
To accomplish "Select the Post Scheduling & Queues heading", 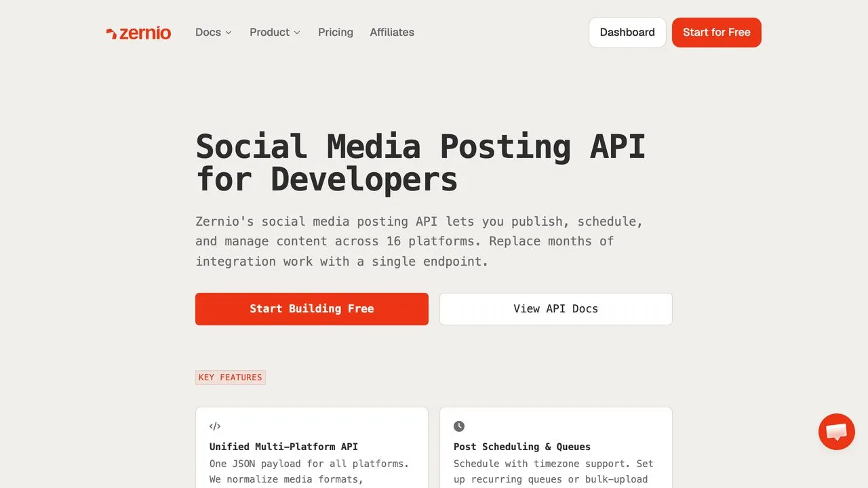I will pos(522,447).
